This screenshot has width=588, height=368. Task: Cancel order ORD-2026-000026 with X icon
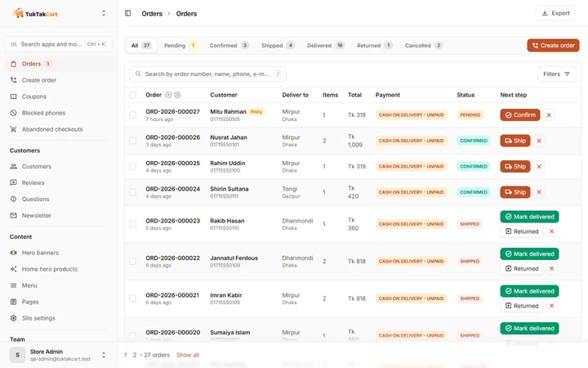click(x=539, y=141)
